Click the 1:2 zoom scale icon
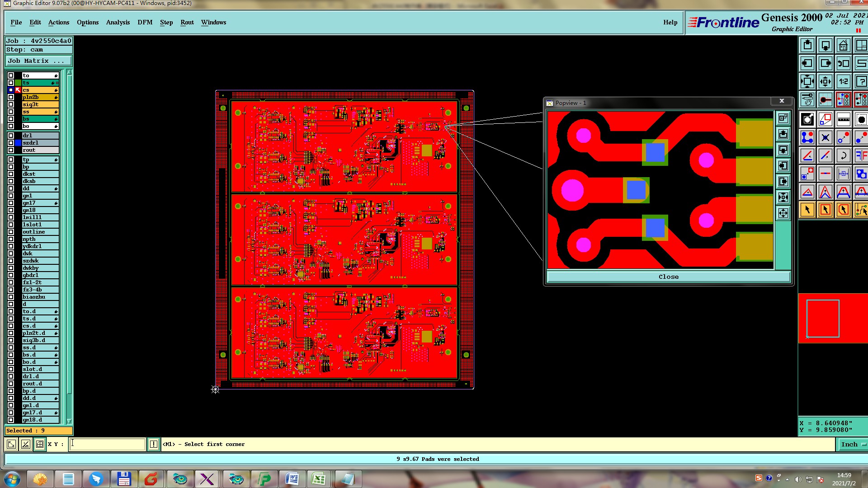868x488 pixels. point(843,81)
